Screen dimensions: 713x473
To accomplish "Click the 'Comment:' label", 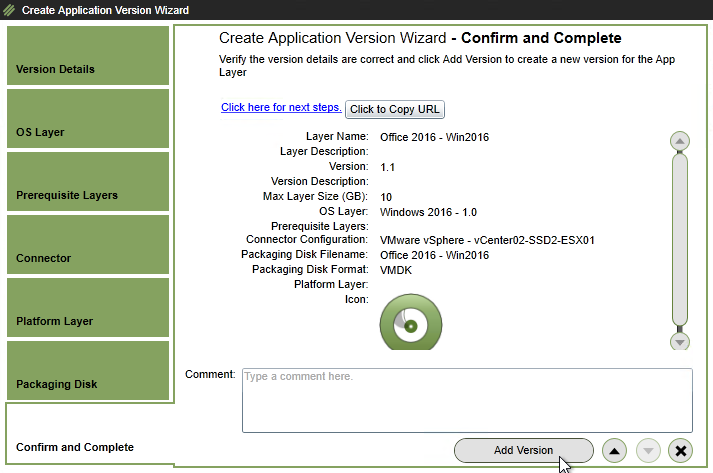I will point(210,374).
